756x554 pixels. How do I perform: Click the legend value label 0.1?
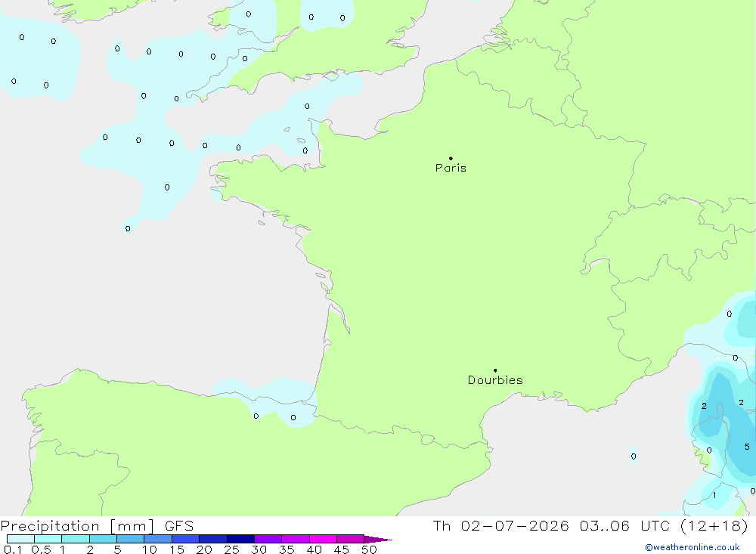click(13, 549)
